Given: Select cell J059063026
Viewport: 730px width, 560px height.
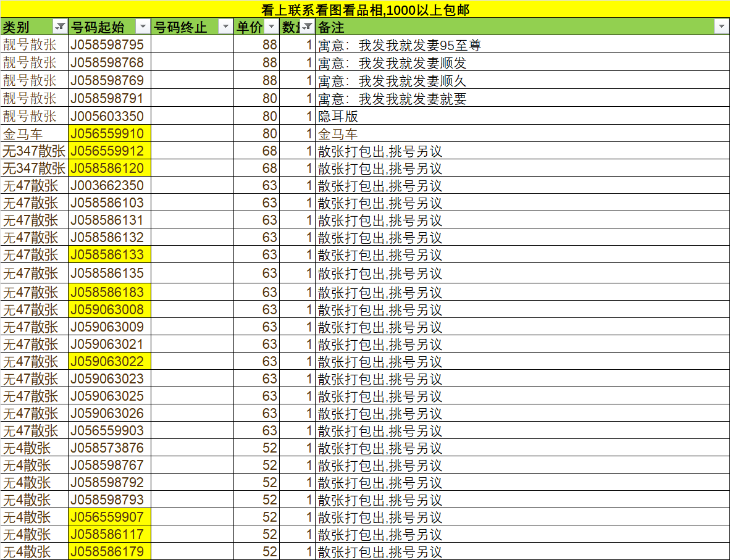Looking at the screenshot, I should pos(110,412).
